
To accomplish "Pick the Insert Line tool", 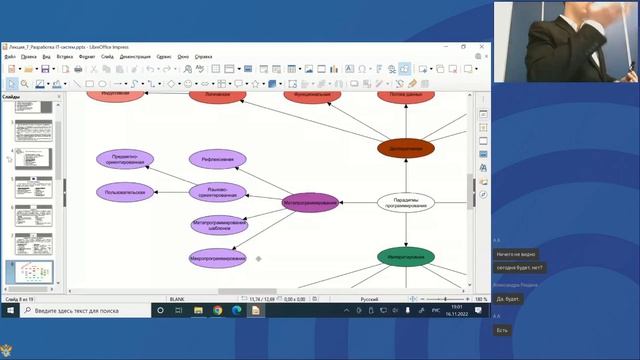I will pyautogui.click(x=76, y=84).
